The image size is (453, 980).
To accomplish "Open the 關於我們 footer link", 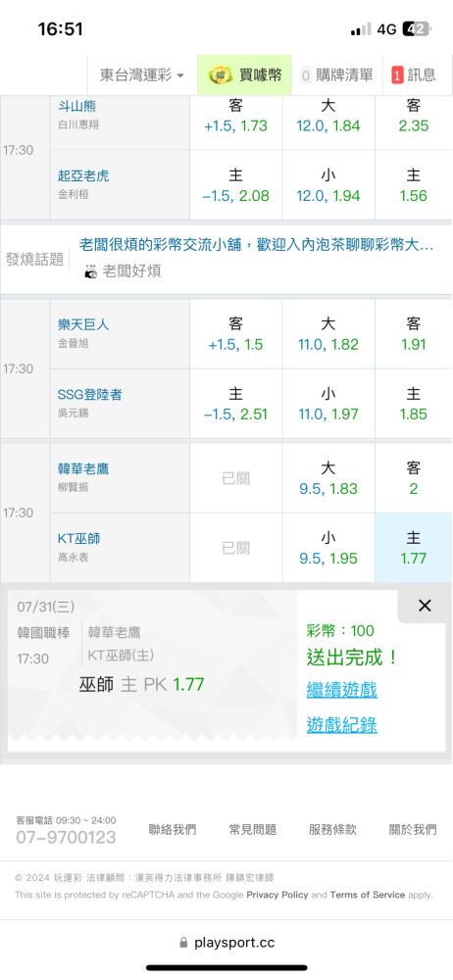I will pyautogui.click(x=413, y=829).
